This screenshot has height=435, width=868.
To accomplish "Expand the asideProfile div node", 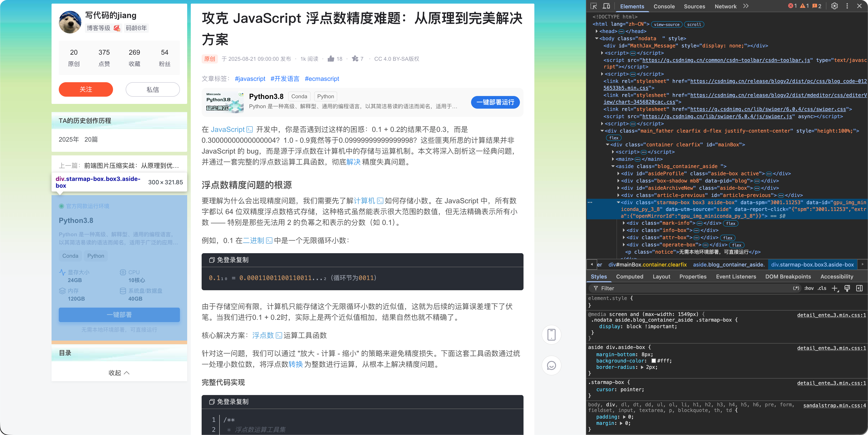I will 619,173.
